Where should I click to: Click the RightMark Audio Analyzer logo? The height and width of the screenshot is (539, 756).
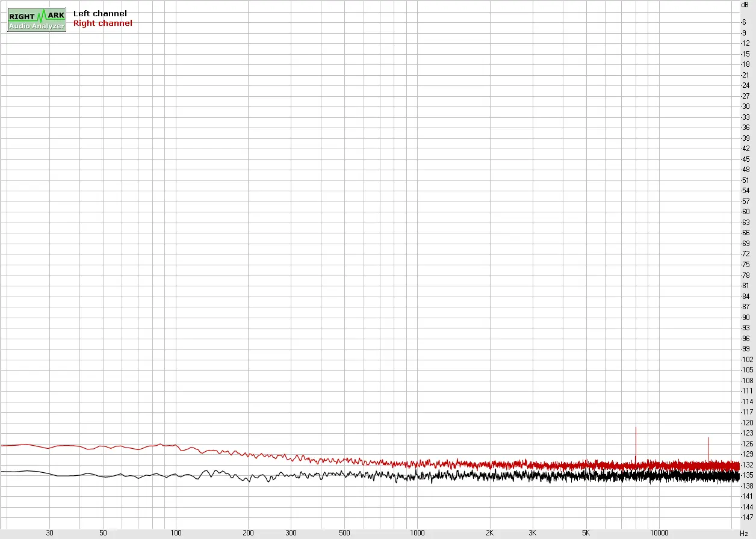(36, 20)
